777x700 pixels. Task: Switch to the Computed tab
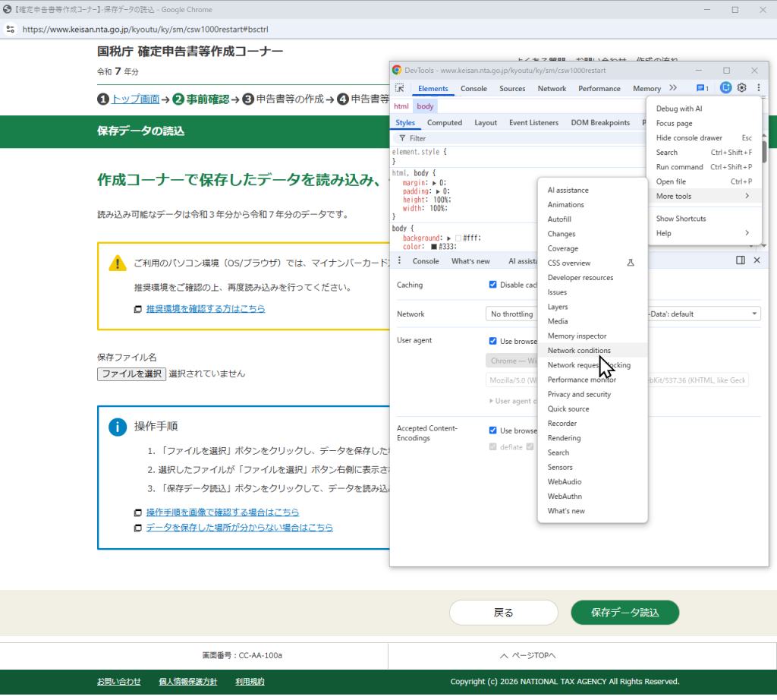coord(444,123)
